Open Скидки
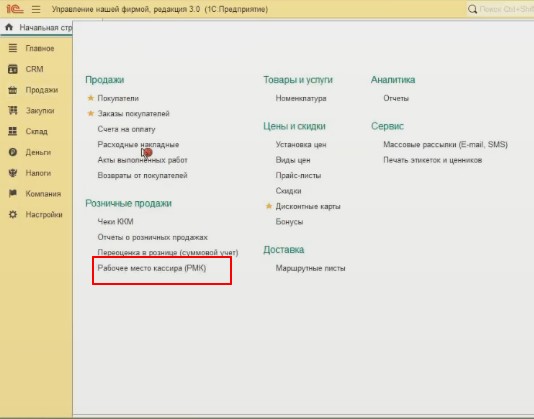 pos(288,191)
